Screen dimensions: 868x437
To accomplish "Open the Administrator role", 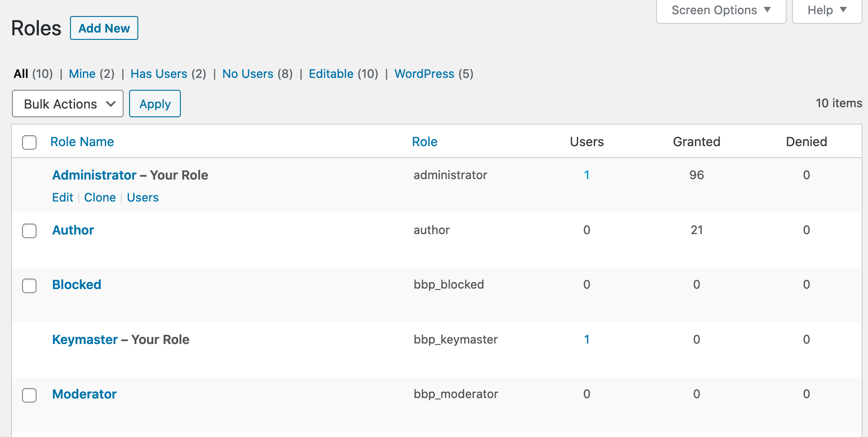I will click(x=94, y=175).
